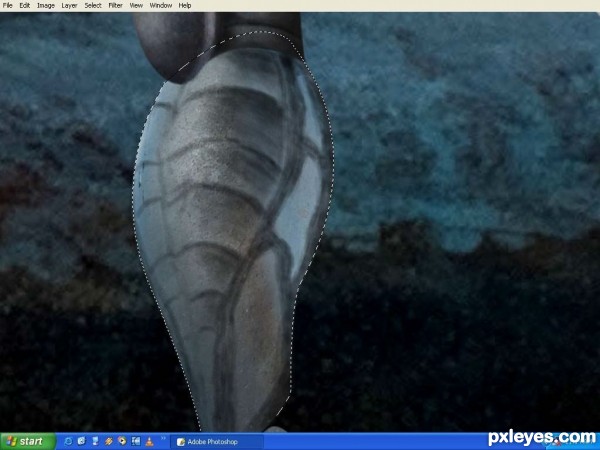Open the View menu
Image resolution: width=600 pixels, height=450 pixels.
click(136, 5)
